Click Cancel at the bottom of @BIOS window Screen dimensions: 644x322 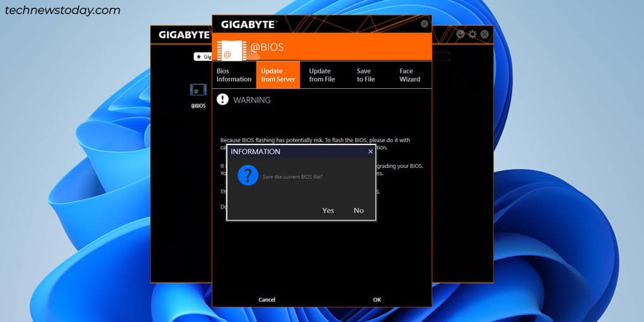click(x=267, y=300)
